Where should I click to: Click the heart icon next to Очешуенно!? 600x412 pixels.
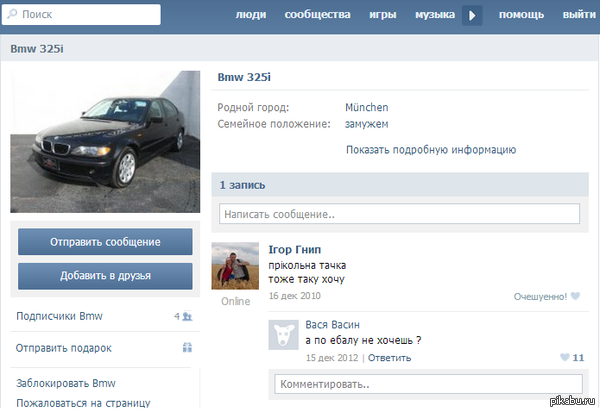tap(575, 296)
